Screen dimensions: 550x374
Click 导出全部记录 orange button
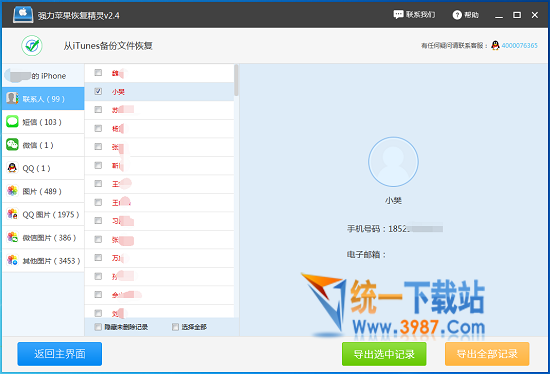coord(487,354)
